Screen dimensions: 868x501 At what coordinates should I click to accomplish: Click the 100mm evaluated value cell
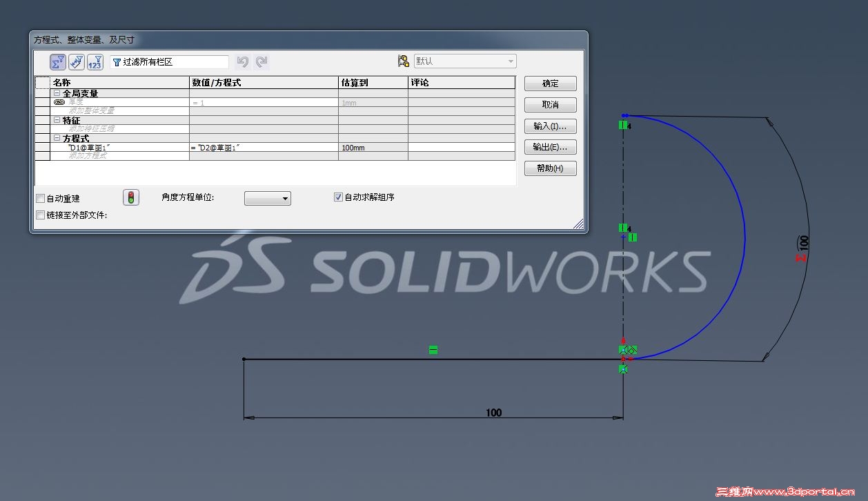(x=373, y=148)
